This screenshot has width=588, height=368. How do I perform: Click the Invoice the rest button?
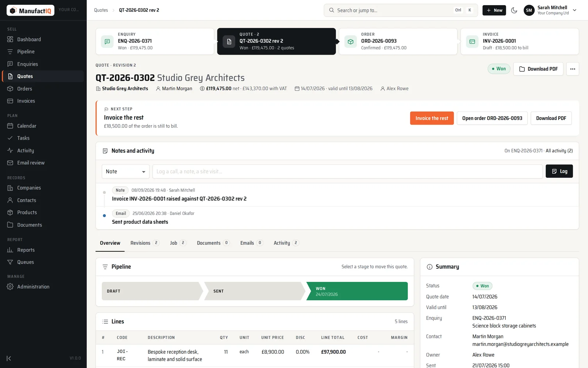432,118
